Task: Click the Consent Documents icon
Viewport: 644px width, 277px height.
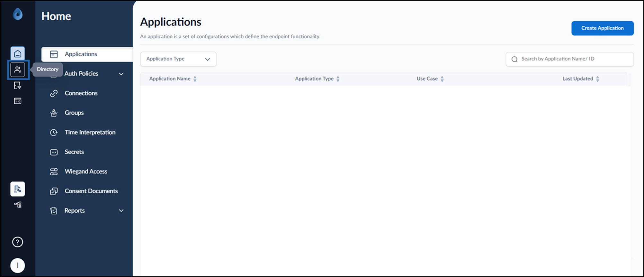Action: pyautogui.click(x=54, y=191)
